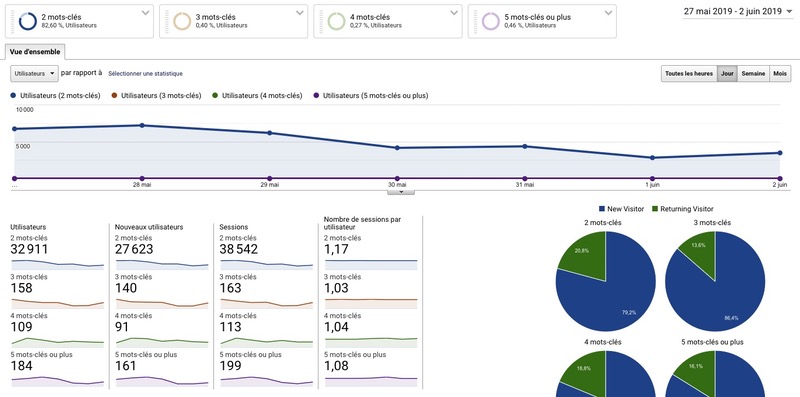Switch chart granularity to Semaine

pos(753,73)
